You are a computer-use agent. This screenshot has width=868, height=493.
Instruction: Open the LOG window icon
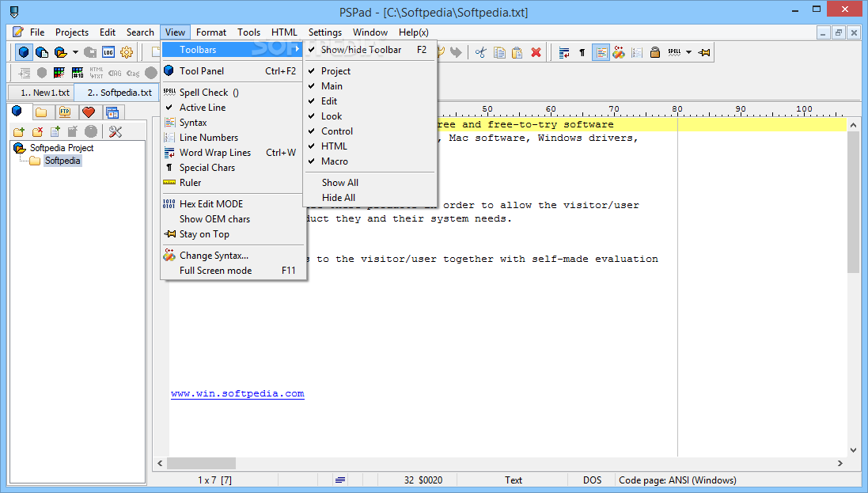pyautogui.click(x=108, y=52)
